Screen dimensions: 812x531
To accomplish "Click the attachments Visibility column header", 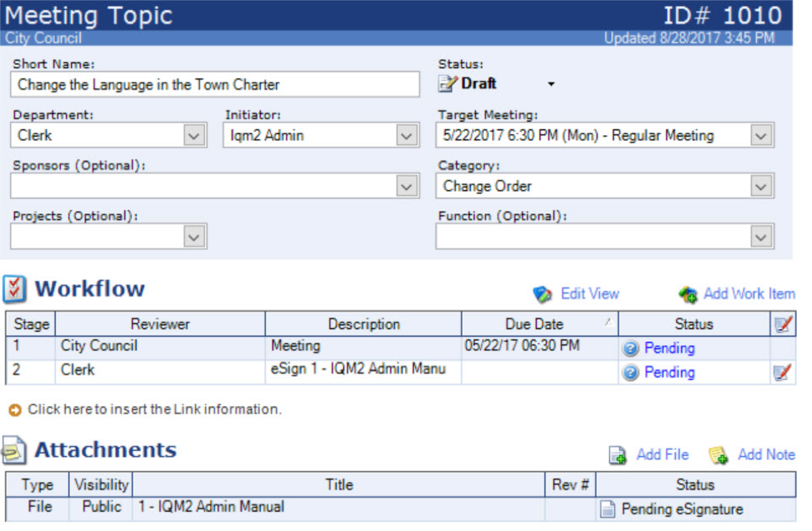I will point(101,485).
